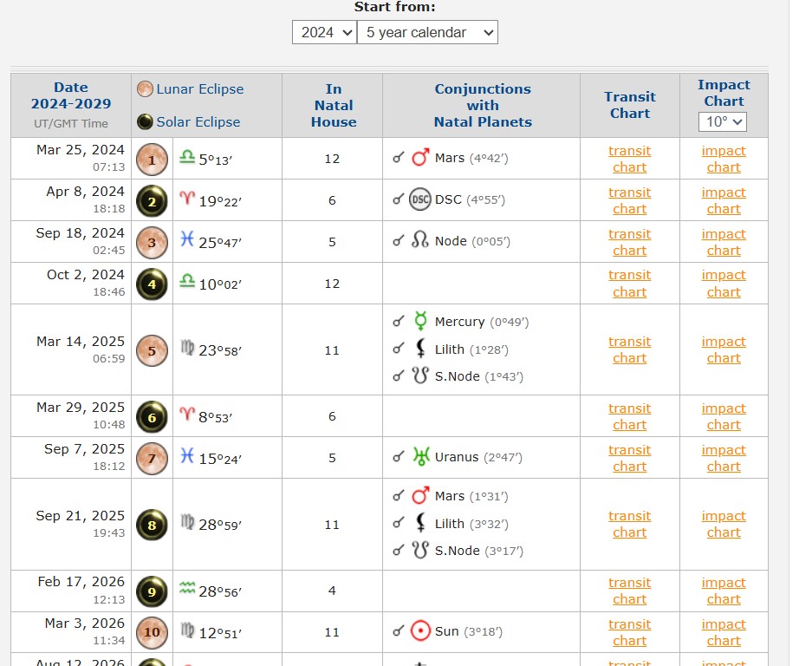This screenshot has height=666, width=812.
Task: Click the UT/GMT Time label
Action: [71, 123]
